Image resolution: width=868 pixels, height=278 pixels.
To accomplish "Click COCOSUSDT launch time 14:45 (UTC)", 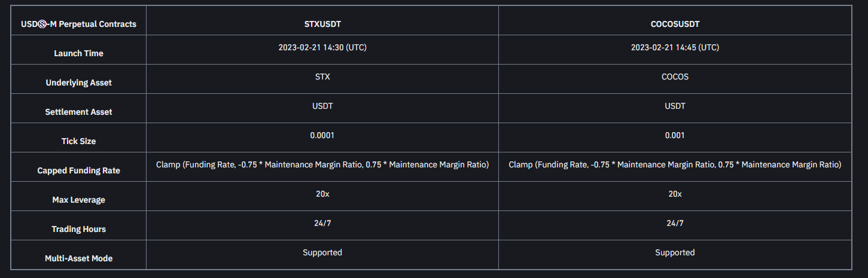I will pos(675,47).
